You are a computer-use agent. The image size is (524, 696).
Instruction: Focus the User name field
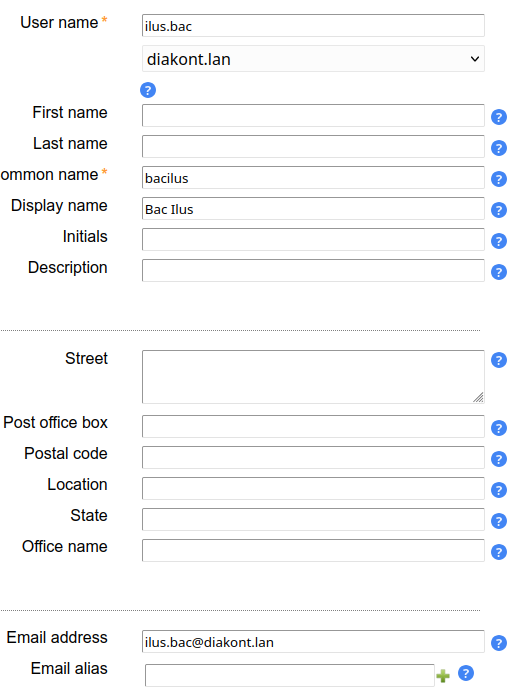click(313, 26)
